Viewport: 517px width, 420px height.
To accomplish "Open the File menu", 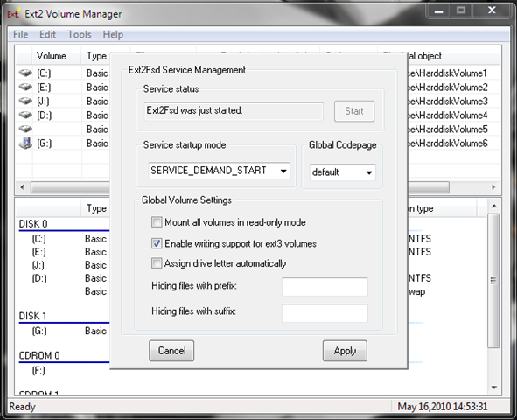I will pyautogui.click(x=20, y=34).
